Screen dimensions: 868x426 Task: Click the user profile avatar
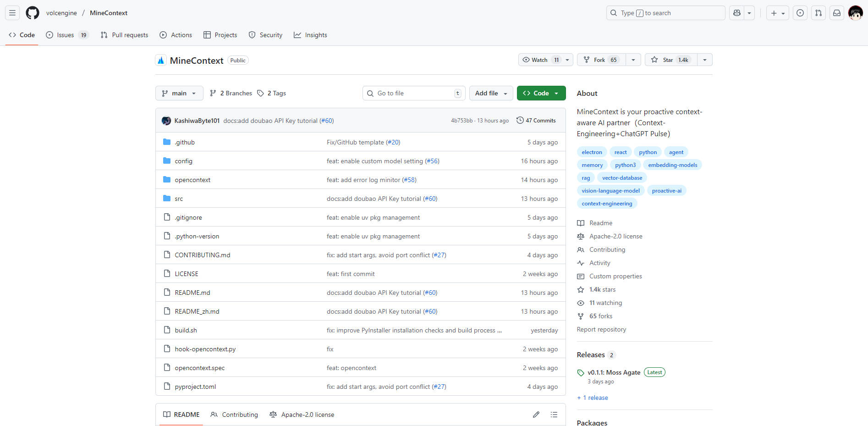pyautogui.click(x=855, y=13)
